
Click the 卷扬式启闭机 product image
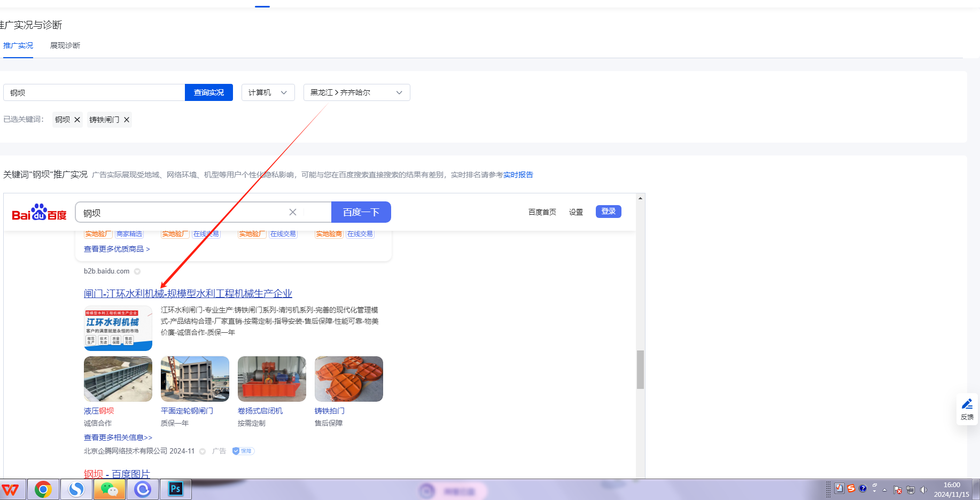(272, 379)
